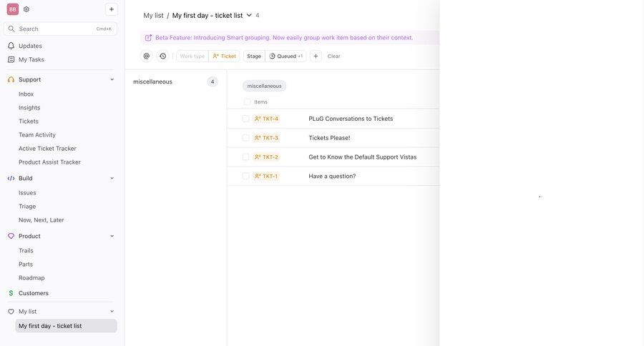Click the My Tasks list icon

11,59
